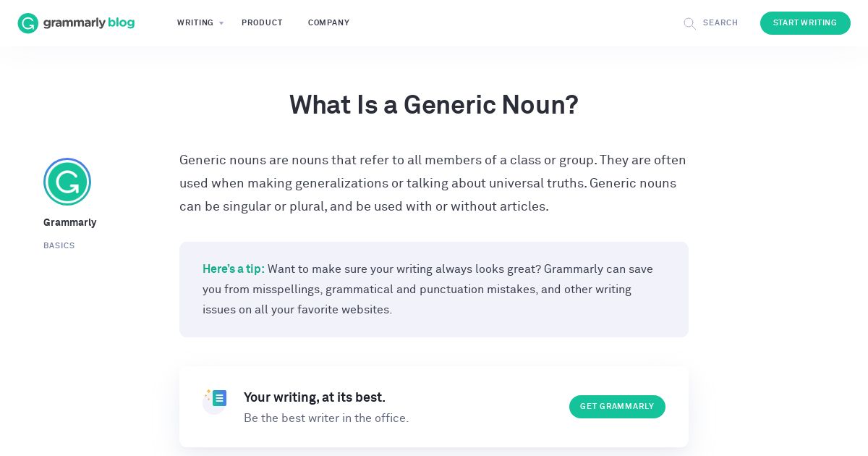Click the Grammarly author name link
The width and height of the screenshot is (868, 456).
tap(69, 222)
